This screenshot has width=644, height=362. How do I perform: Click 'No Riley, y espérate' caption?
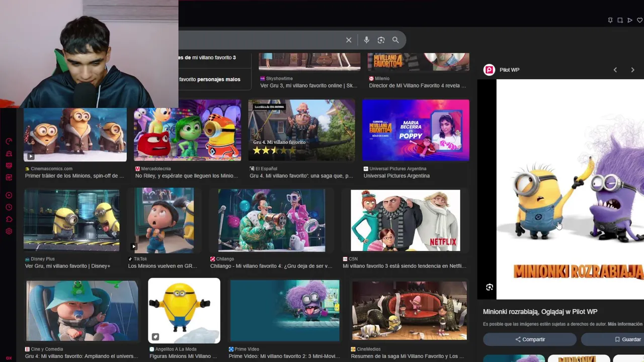(187, 176)
